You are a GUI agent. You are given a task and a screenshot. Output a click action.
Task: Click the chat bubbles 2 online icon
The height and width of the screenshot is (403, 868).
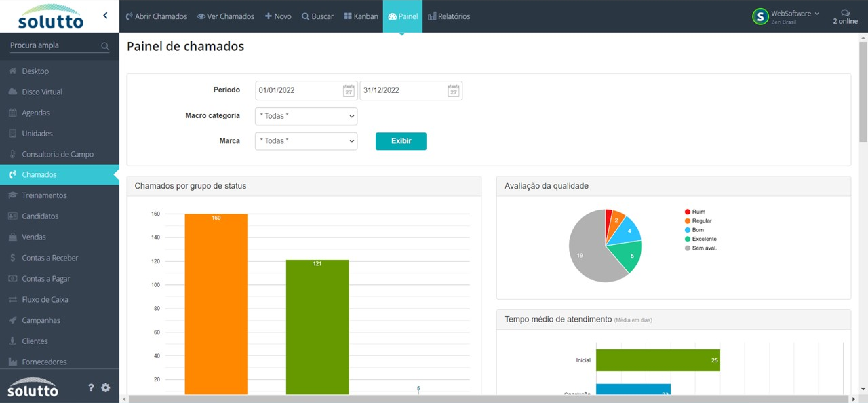click(845, 13)
